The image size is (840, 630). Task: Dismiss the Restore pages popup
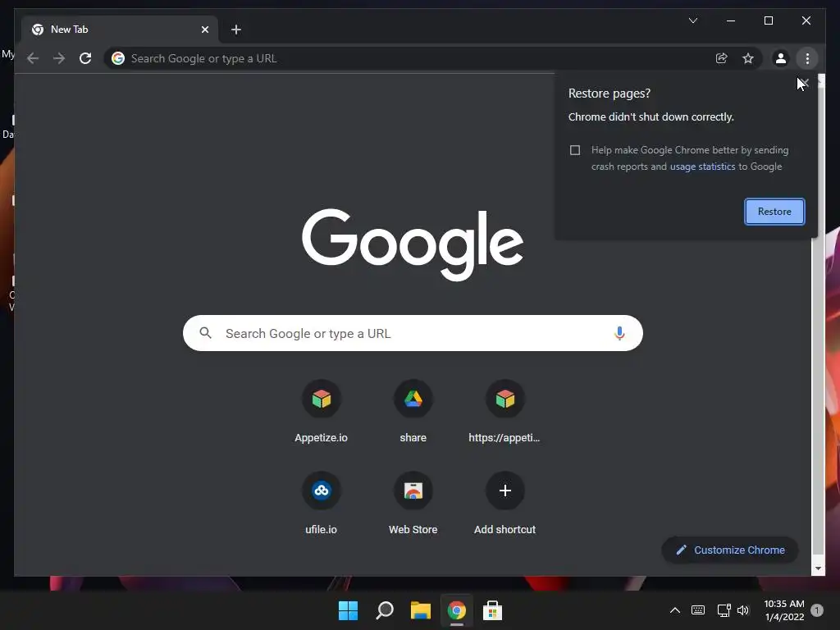click(x=804, y=83)
